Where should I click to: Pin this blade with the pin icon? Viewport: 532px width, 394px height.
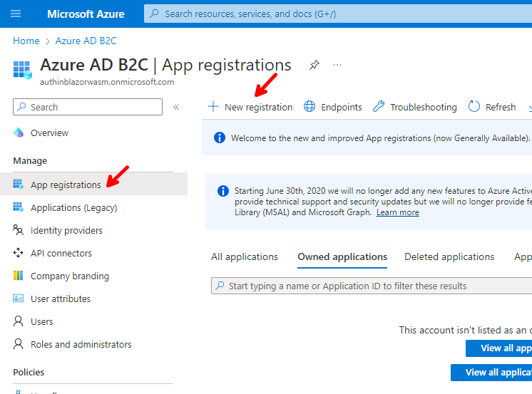point(314,65)
